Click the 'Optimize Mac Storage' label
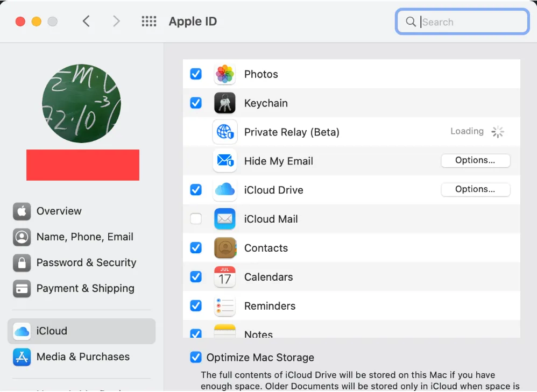The width and height of the screenshot is (537, 392). pyautogui.click(x=260, y=358)
